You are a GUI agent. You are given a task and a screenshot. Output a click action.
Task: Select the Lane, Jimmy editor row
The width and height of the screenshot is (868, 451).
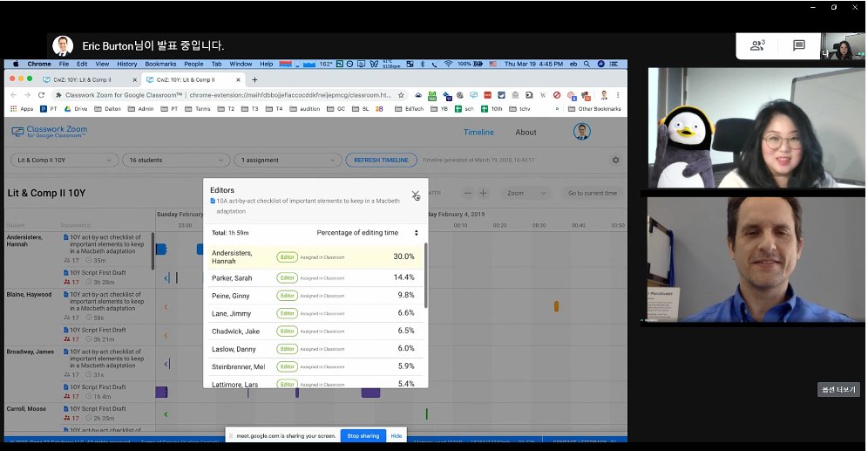(x=315, y=313)
